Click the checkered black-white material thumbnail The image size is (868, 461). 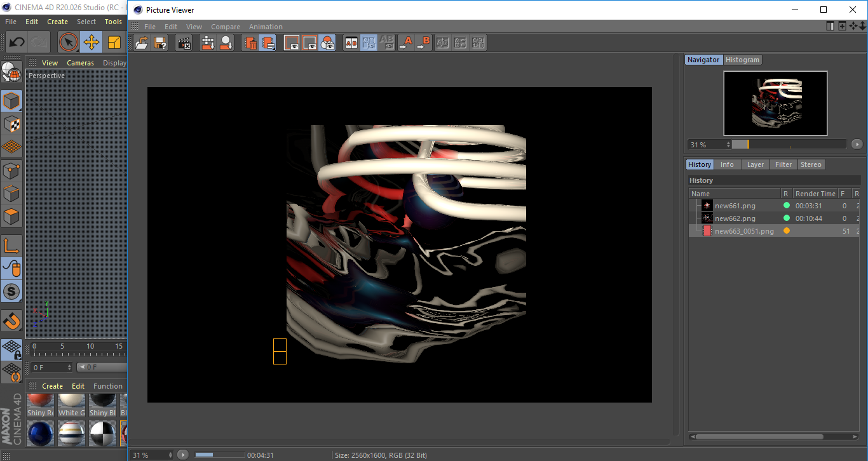(x=102, y=433)
